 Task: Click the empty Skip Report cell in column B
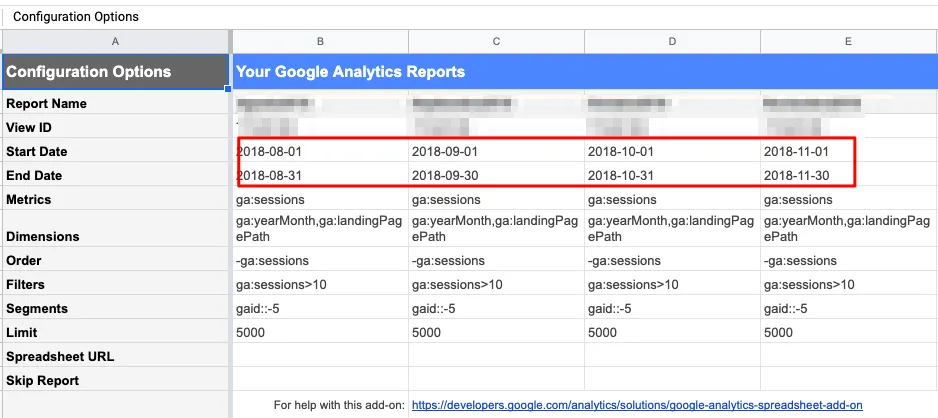[321, 379]
